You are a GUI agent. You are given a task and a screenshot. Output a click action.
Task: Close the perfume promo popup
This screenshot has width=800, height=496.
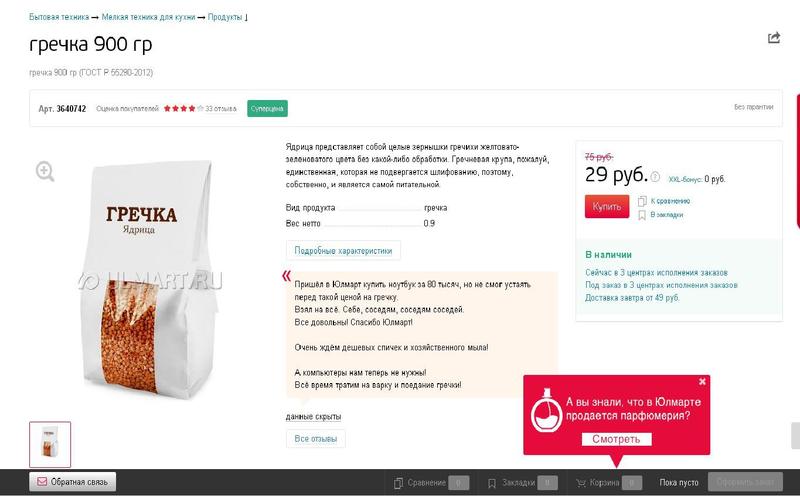[702, 381]
